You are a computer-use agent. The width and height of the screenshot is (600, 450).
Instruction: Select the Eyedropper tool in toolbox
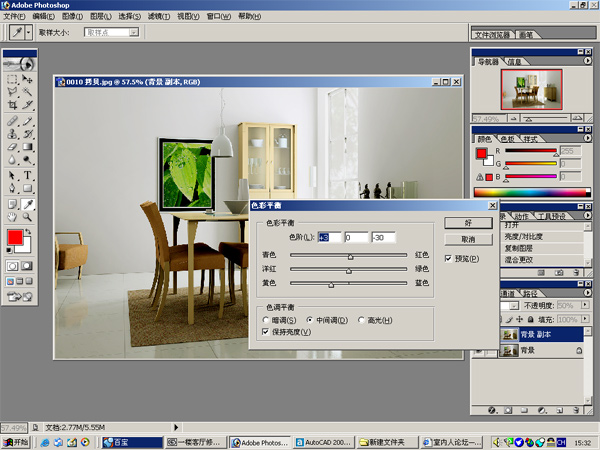click(x=27, y=204)
